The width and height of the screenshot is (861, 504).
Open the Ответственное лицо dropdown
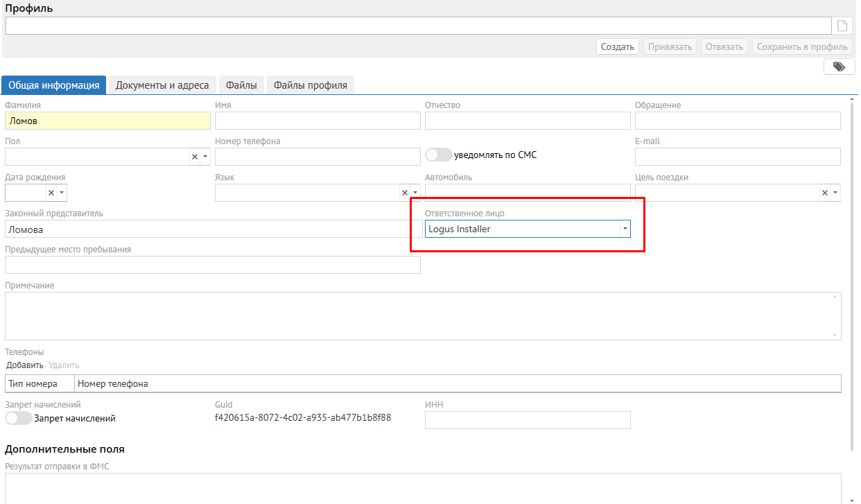[x=625, y=229]
